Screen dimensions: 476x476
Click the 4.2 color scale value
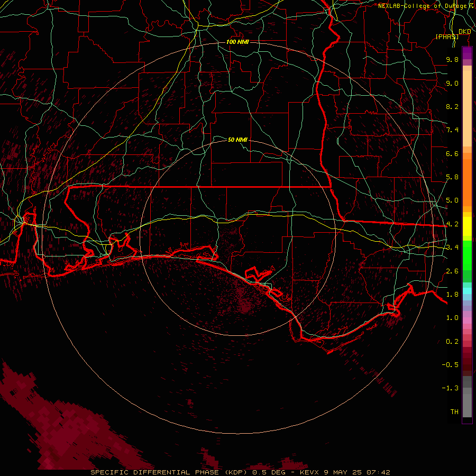coord(452,224)
